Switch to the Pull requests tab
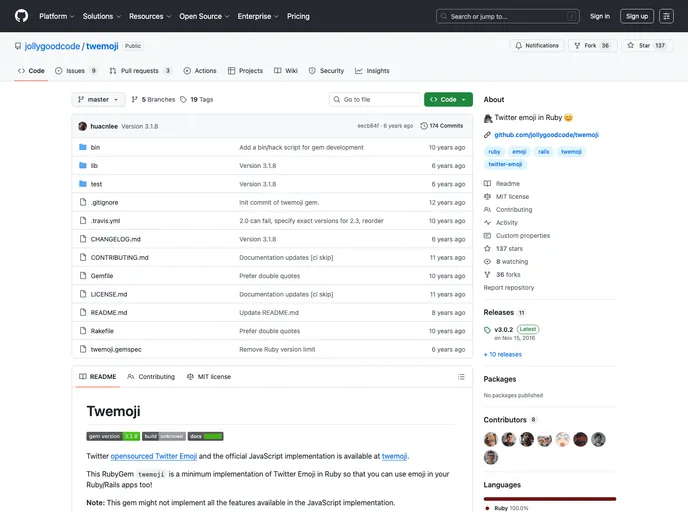 tap(140, 71)
